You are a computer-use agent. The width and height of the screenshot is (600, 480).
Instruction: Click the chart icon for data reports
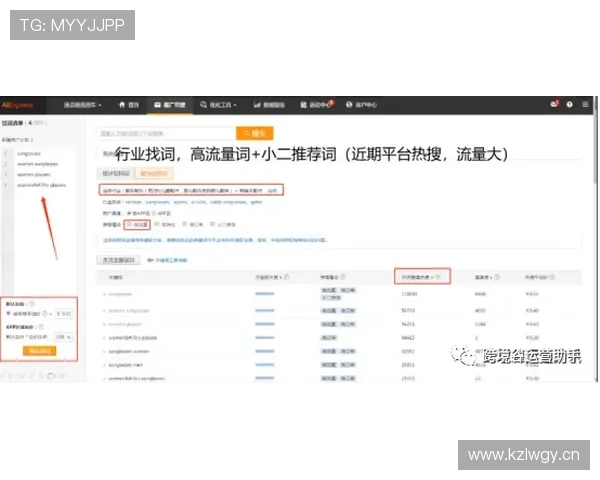[x=257, y=104]
